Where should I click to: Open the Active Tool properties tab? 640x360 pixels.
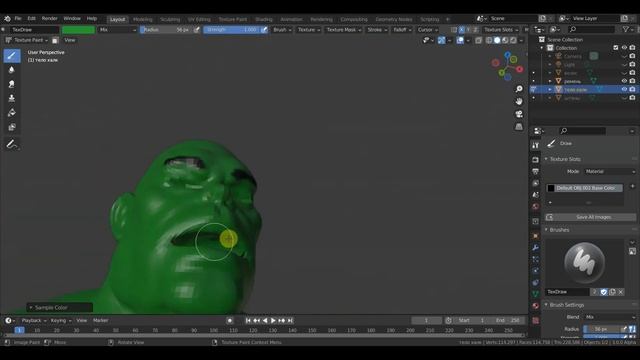click(536, 146)
